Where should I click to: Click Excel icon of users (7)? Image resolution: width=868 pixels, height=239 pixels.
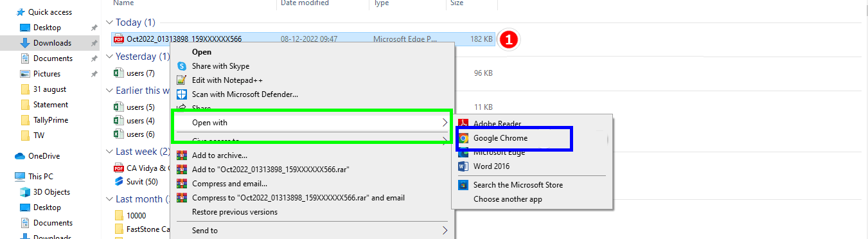tap(118, 73)
